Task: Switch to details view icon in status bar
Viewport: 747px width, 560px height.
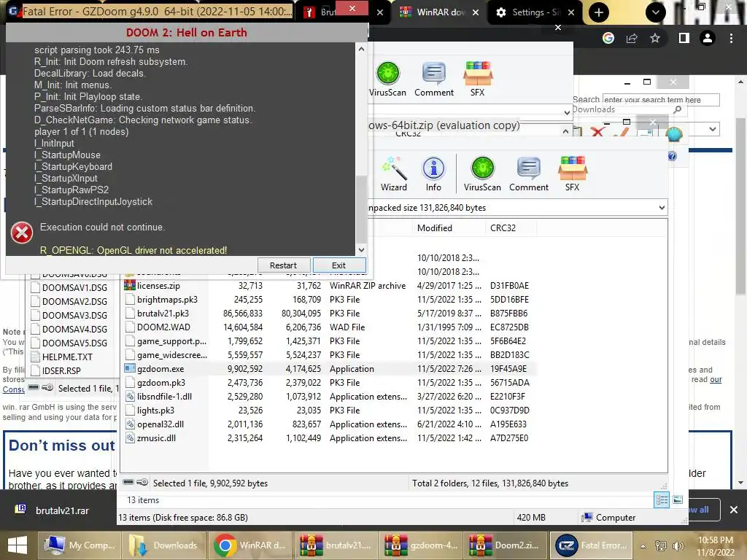Action: point(662,499)
